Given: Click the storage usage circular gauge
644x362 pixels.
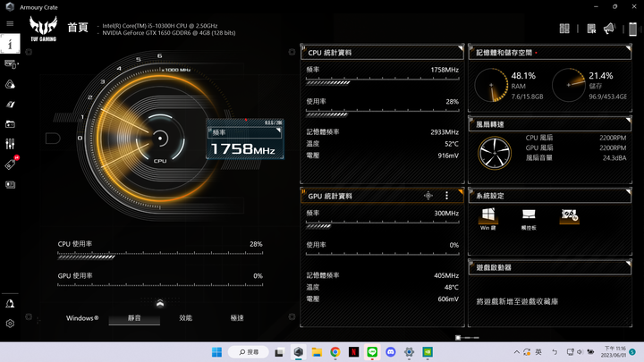Looking at the screenshot, I should click(569, 85).
